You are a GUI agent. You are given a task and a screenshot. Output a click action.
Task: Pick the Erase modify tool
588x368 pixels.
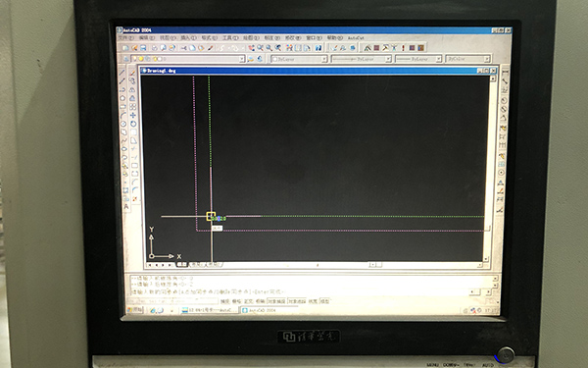coord(132,73)
